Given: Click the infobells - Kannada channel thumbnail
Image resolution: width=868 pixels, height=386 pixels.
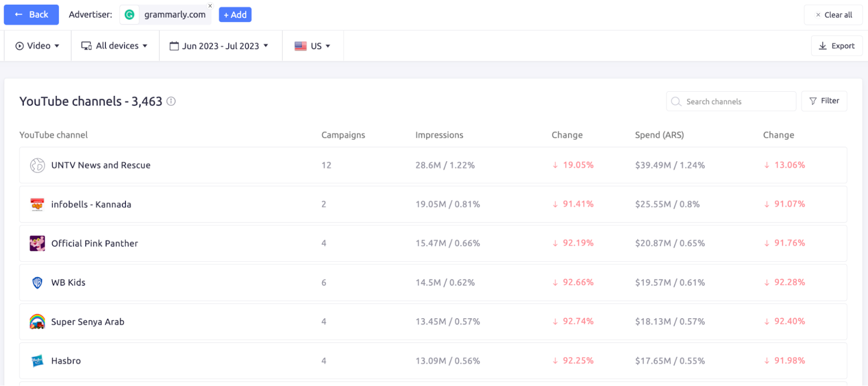Looking at the screenshot, I should [37, 204].
